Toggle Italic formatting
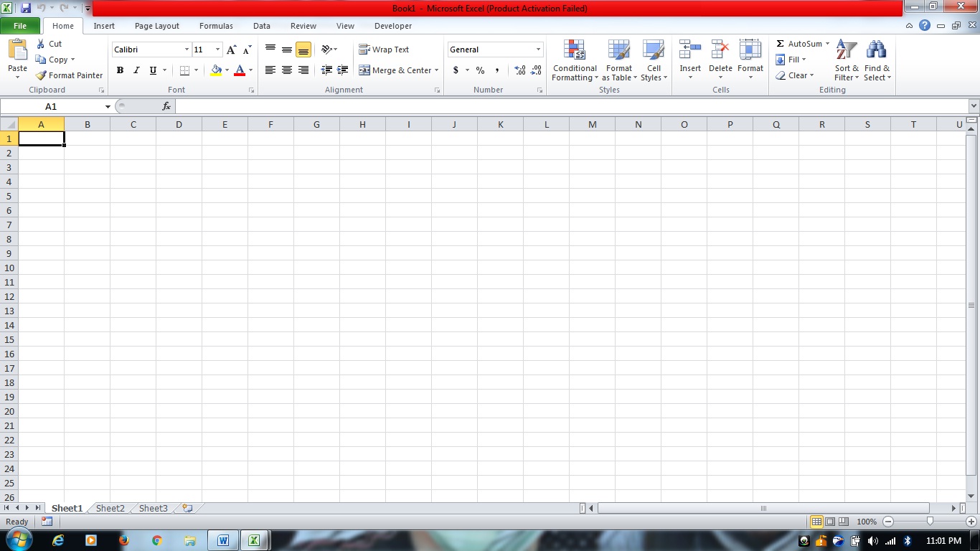 (x=136, y=70)
